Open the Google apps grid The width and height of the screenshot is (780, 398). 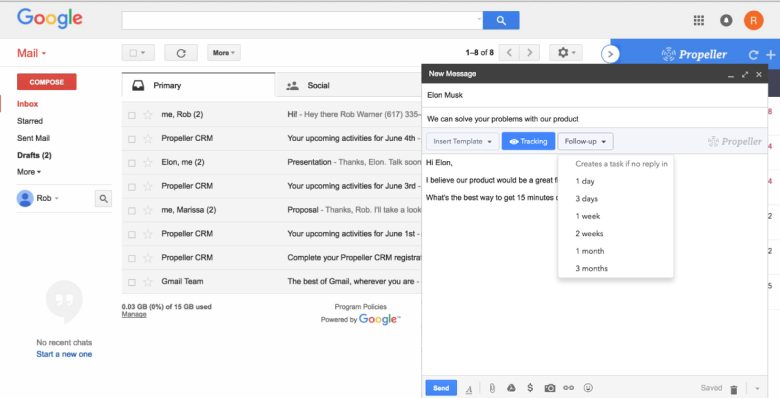point(698,20)
